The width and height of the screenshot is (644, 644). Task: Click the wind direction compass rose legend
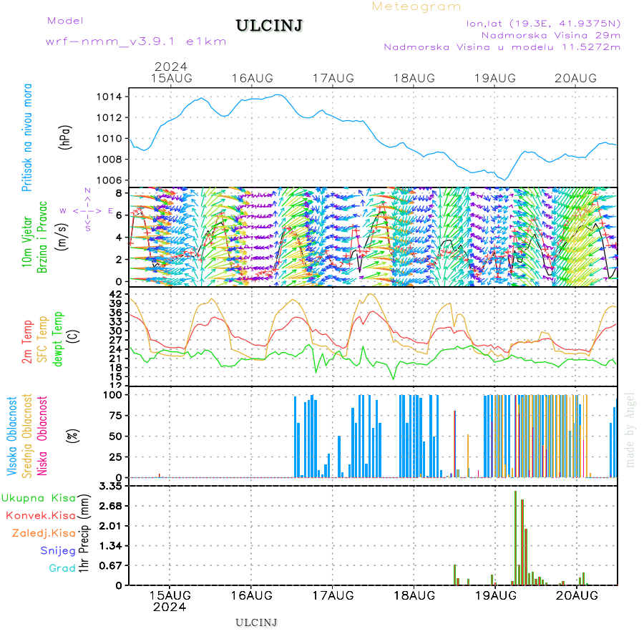click(87, 210)
